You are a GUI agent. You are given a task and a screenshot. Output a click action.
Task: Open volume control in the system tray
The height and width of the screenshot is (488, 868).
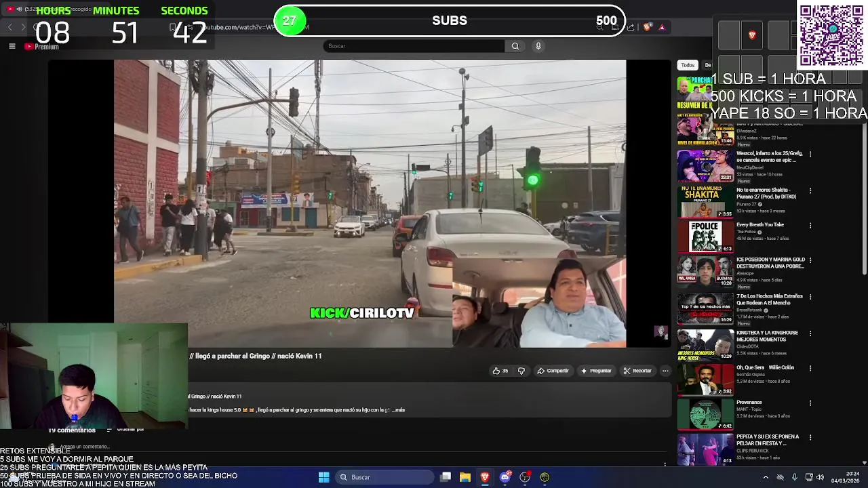821,477
